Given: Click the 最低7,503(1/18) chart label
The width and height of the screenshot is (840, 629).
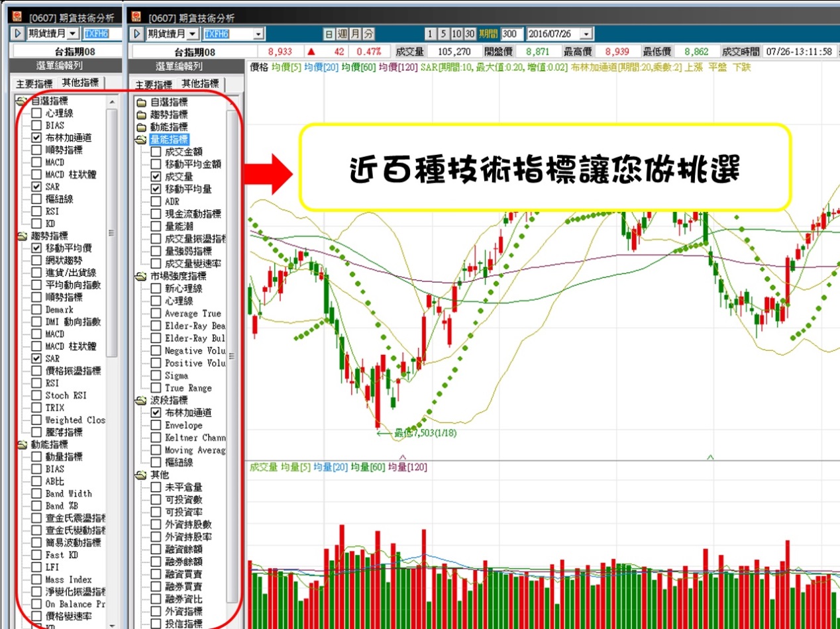Looking at the screenshot, I should coord(425,433).
